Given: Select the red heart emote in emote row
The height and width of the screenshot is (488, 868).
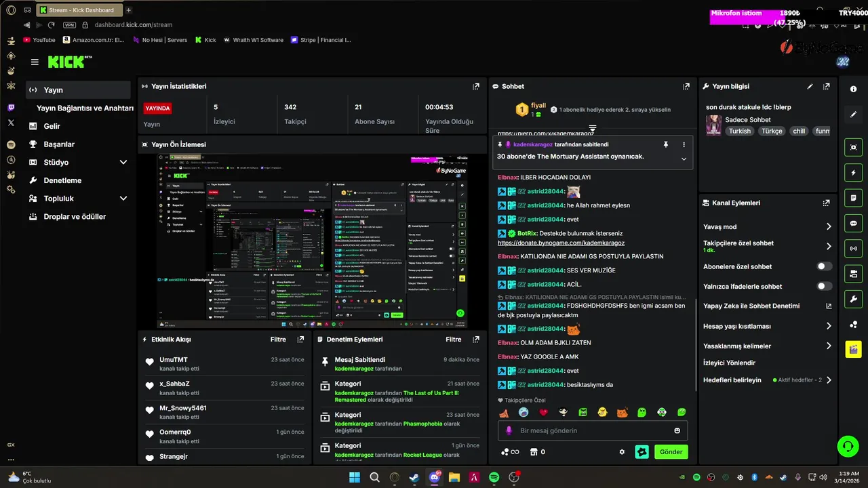Looking at the screenshot, I should (x=543, y=412).
